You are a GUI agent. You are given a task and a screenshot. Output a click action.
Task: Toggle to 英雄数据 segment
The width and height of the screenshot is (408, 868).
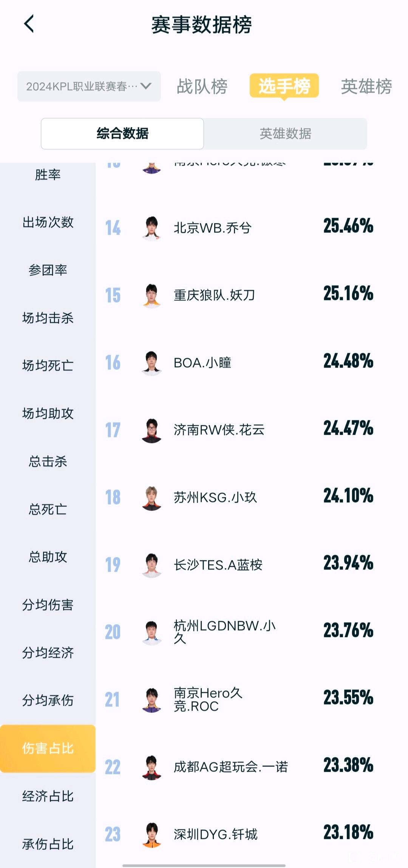point(286,134)
